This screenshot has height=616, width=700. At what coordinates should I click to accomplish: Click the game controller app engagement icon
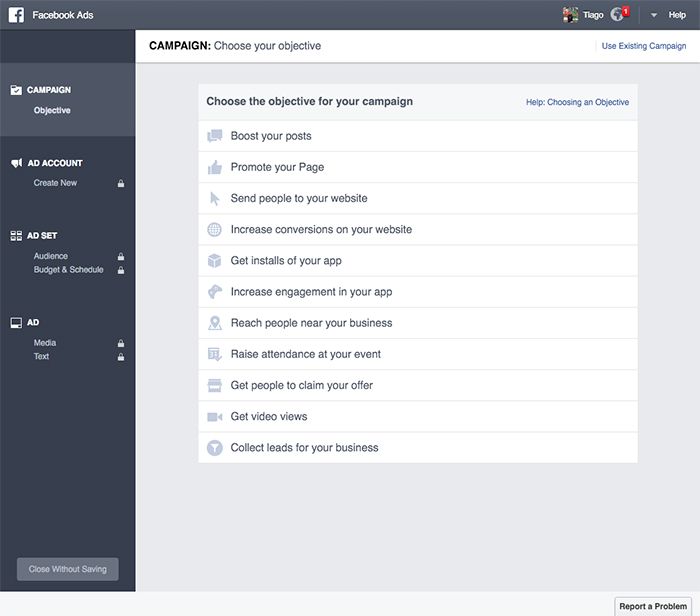[x=215, y=292]
